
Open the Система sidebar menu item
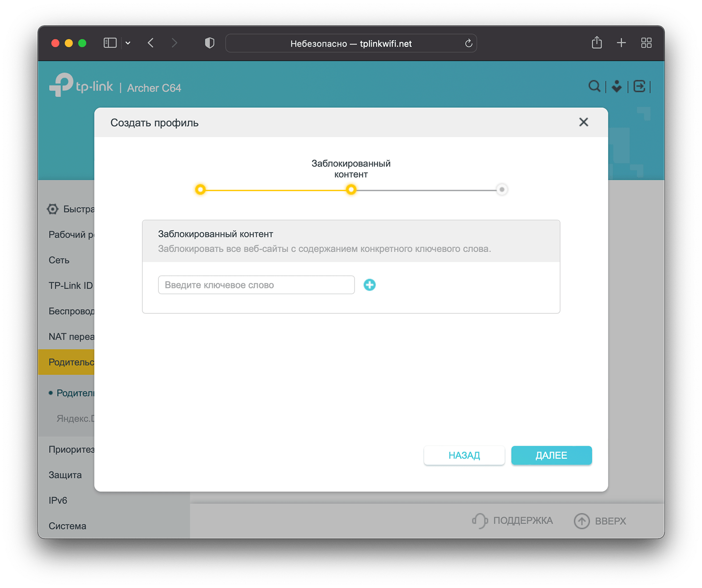coord(68,526)
